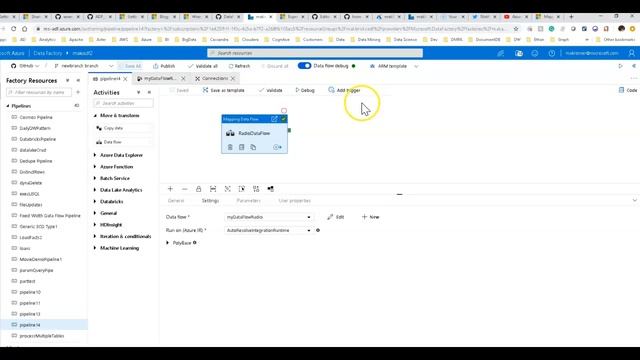Expand the PolyBase section
The image size is (640, 360).
pos(168,243)
